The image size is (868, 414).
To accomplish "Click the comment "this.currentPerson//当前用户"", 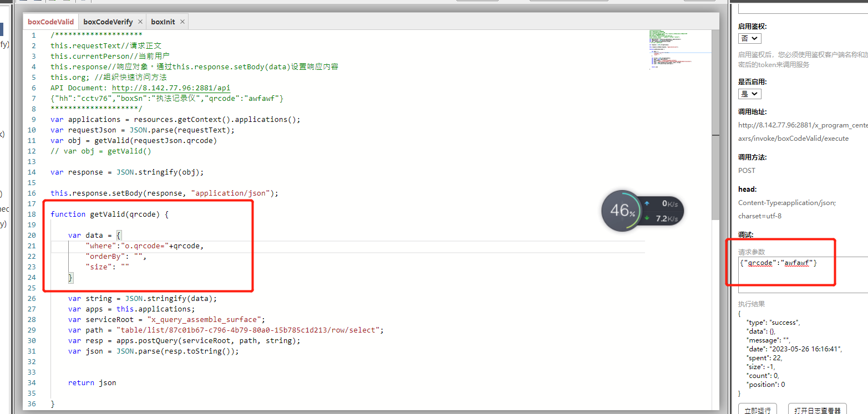I will [x=110, y=56].
